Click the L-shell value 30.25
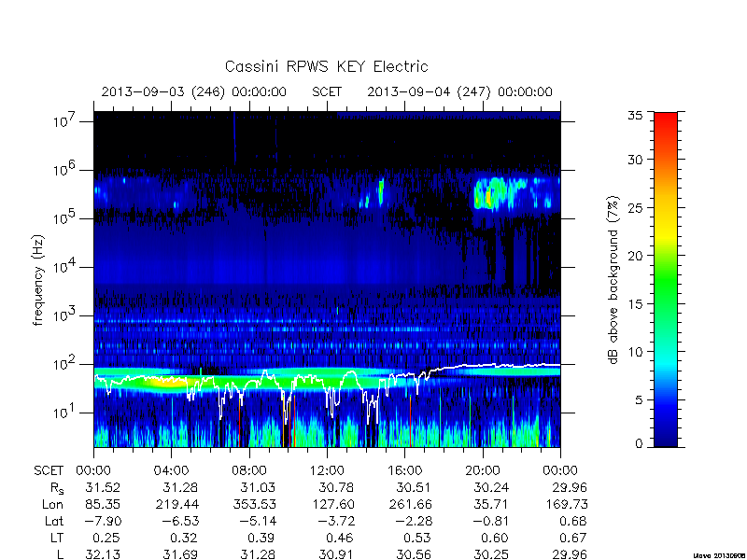747x560 pixels. 491,554
